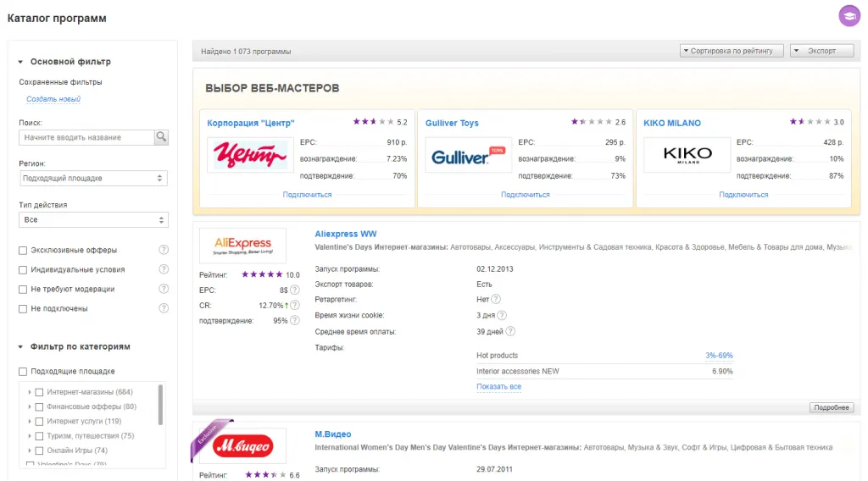The image size is (868, 481).
Task: Click the search magnifier icon
Action: tap(161, 137)
